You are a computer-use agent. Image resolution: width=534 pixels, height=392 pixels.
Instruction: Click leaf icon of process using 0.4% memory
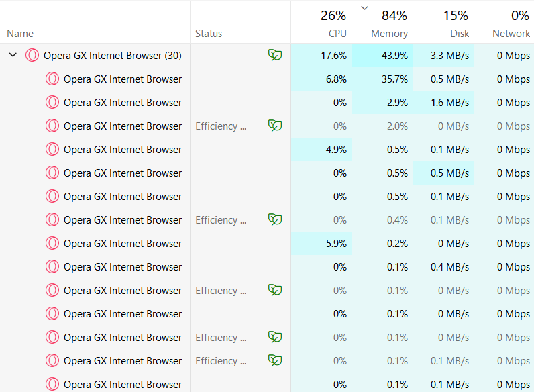[274, 219]
